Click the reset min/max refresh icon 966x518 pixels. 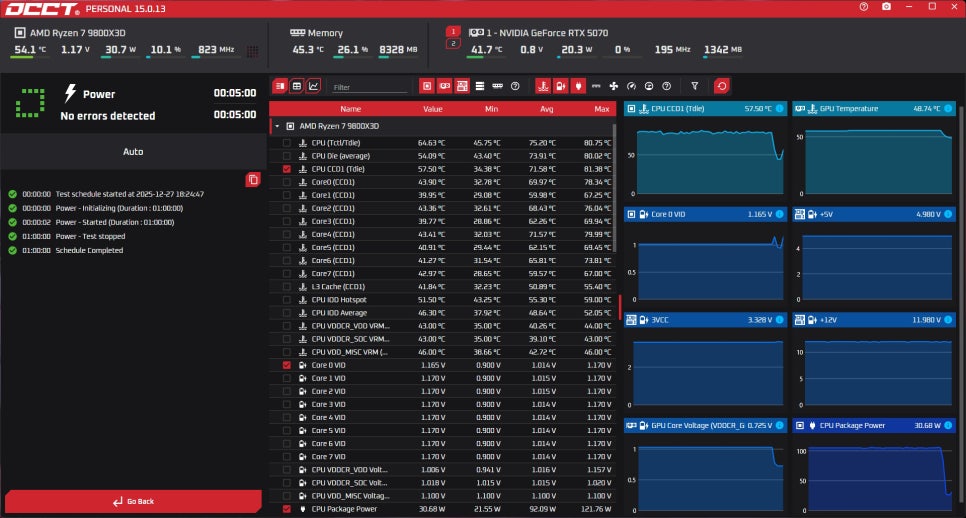(x=722, y=86)
